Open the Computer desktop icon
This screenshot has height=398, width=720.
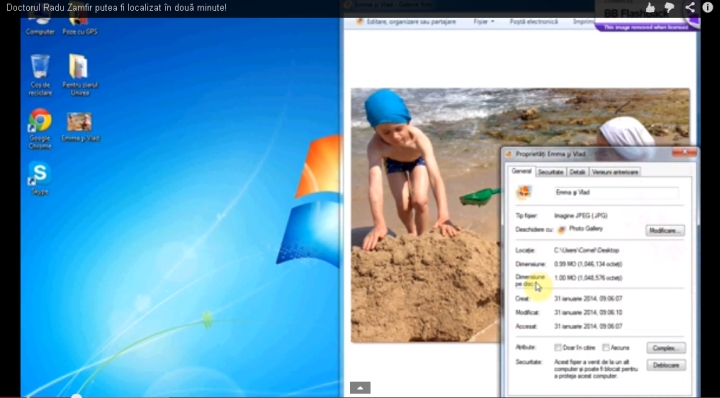point(40,22)
